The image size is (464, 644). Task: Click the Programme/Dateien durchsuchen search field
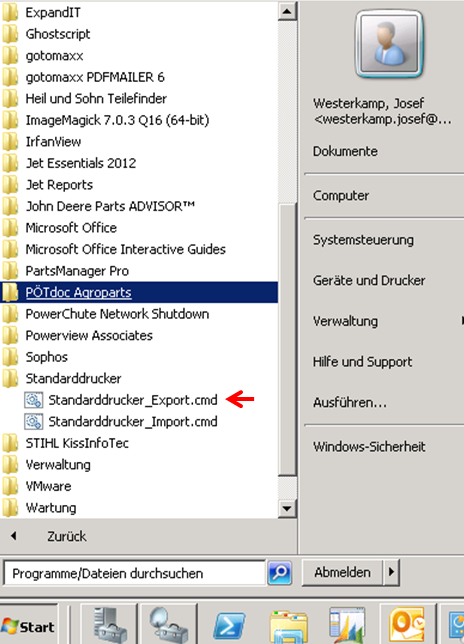click(x=135, y=573)
